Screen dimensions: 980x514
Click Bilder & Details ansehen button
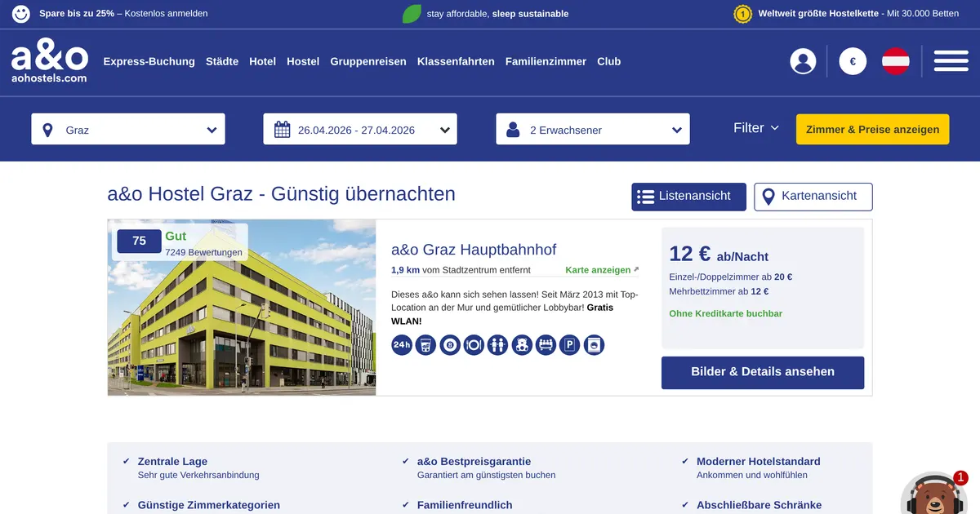pos(763,372)
